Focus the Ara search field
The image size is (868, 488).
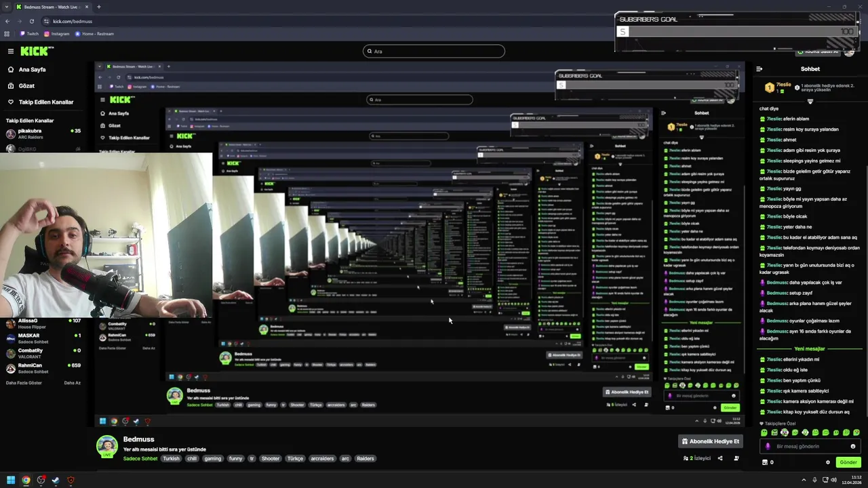pyautogui.click(x=434, y=51)
